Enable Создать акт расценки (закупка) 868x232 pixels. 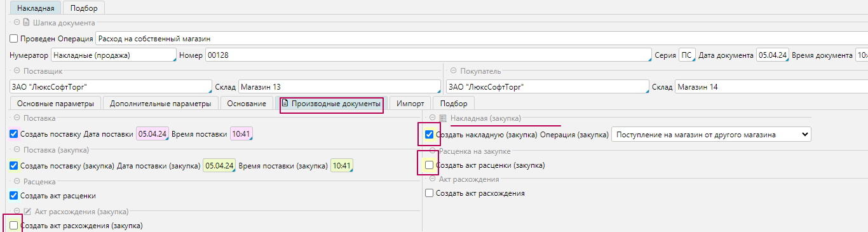[429, 165]
